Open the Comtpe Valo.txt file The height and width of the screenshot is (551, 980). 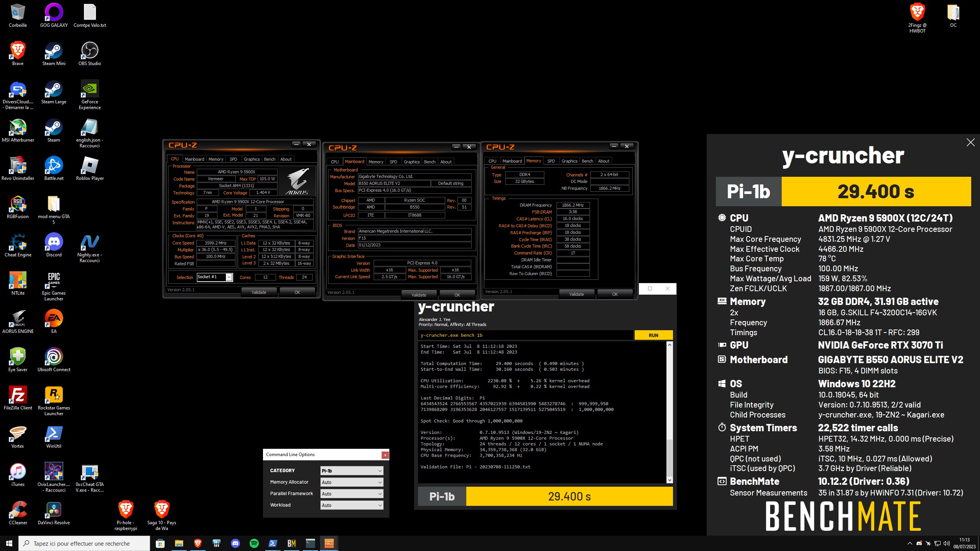(90, 15)
